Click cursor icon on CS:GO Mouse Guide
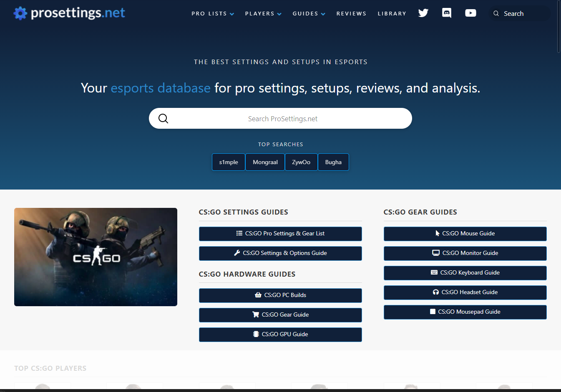The width and height of the screenshot is (561, 392). (x=438, y=233)
